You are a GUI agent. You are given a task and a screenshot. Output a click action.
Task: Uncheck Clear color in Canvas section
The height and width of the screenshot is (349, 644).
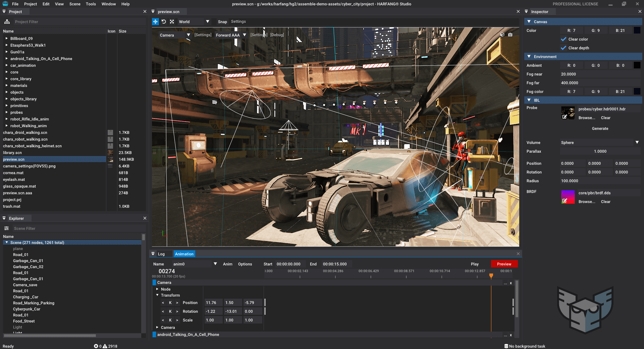click(563, 39)
